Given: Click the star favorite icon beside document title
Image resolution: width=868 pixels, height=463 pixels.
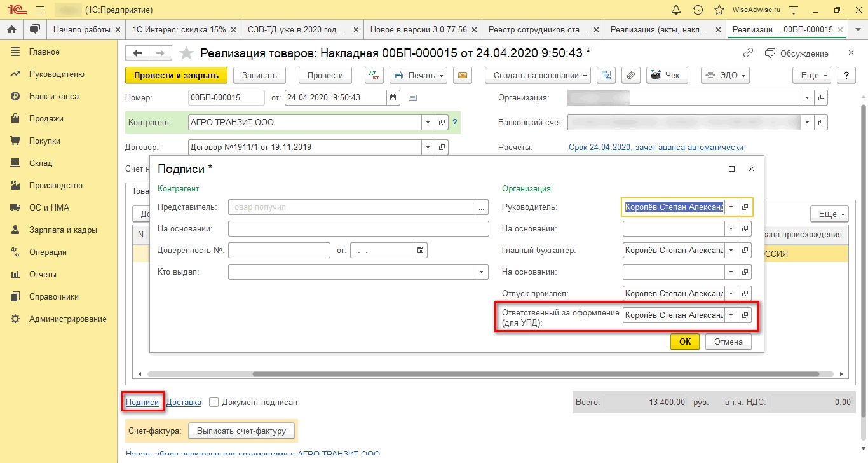Looking at the screenshot, I should pos(186,53).
